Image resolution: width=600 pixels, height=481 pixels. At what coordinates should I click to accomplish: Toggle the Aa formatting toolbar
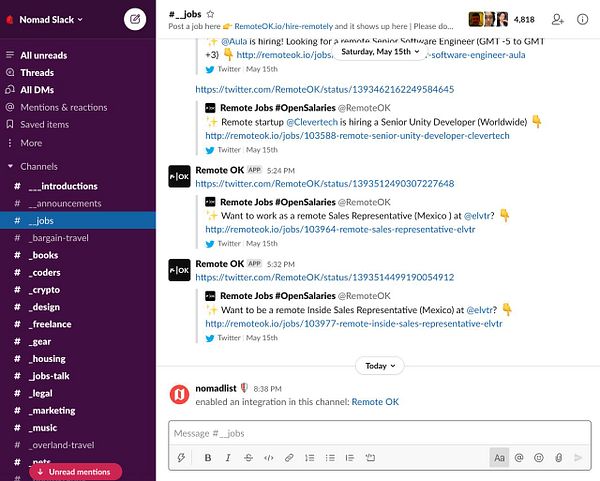499,457
